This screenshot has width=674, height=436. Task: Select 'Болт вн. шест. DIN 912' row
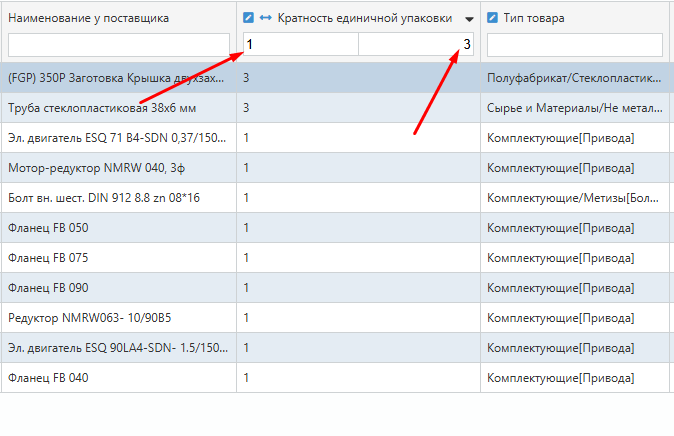tap(117, 197)
